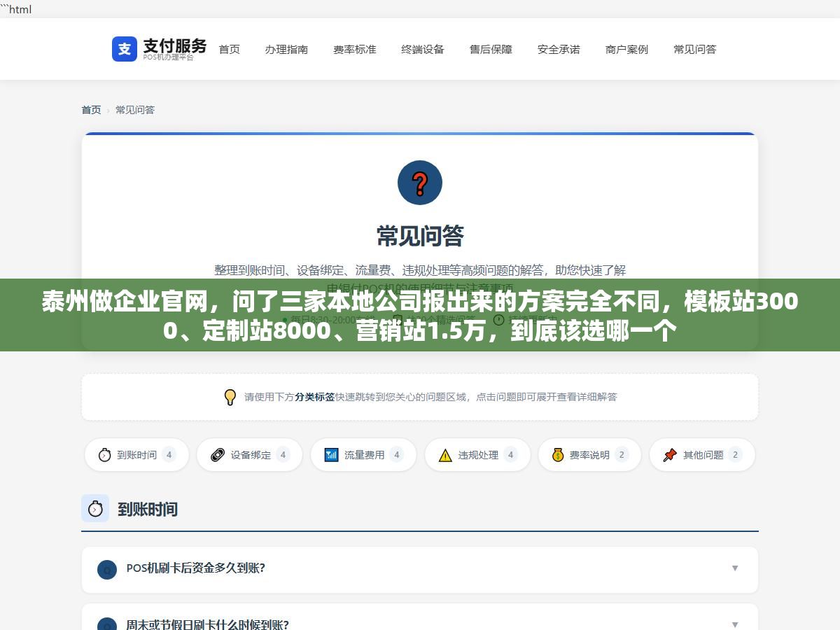Image resolution: width=840 pixels, height=630 pixels.
Task: Click the 到账时间 section heading
Action: pyautogui.click(x=148, y=509)
